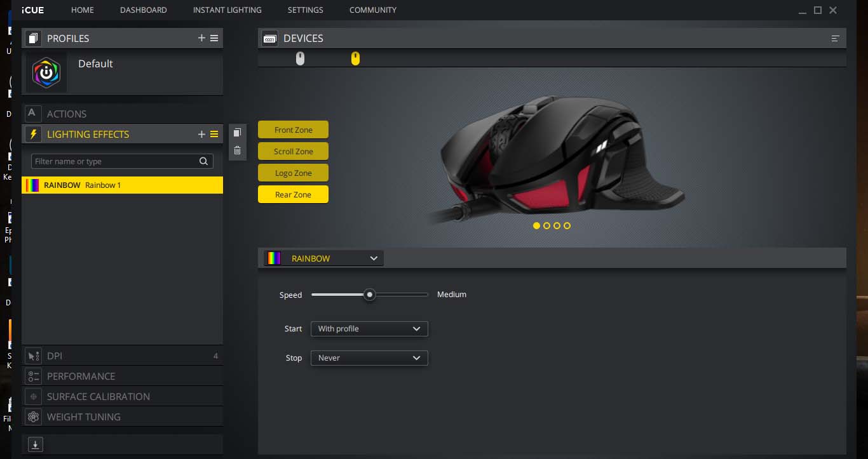The image size is (868, 459).
Task: Add a new profile with plus icon
Action: click(x=201, y=38)
